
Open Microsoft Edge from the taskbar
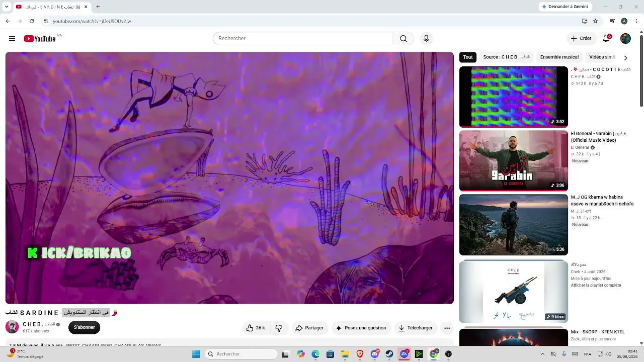315,354
